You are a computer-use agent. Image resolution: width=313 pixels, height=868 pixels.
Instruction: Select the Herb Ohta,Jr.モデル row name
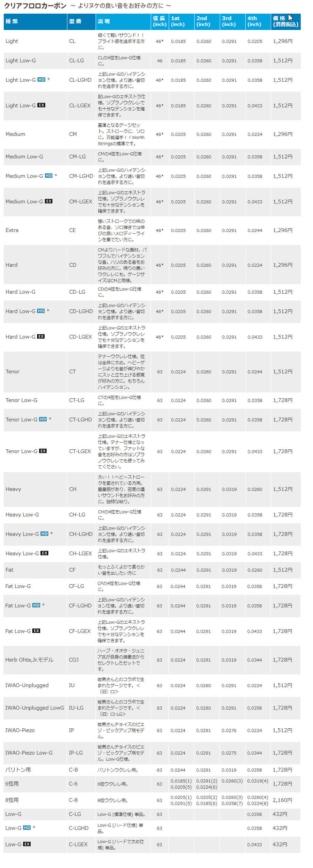tap(29, 660)
